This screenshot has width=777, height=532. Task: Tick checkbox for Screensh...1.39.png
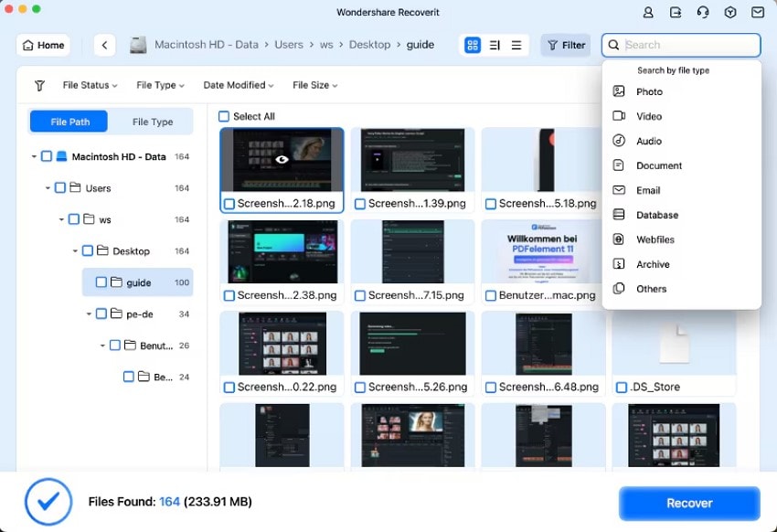click(360, 204)
